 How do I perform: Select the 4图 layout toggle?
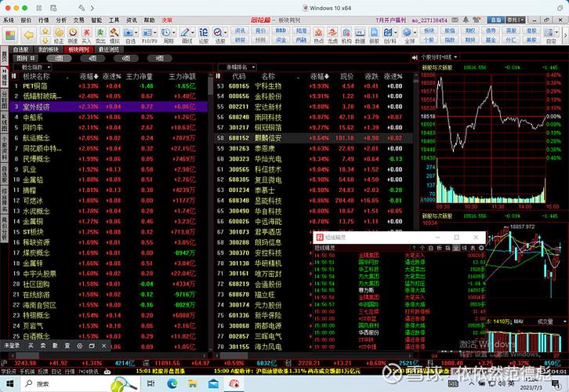[x=92, y=58]
